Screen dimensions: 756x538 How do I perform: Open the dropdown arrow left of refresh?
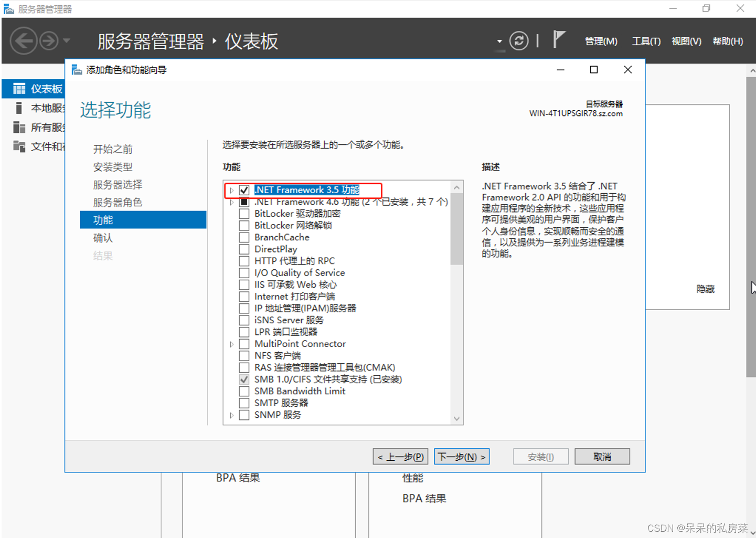499,41
